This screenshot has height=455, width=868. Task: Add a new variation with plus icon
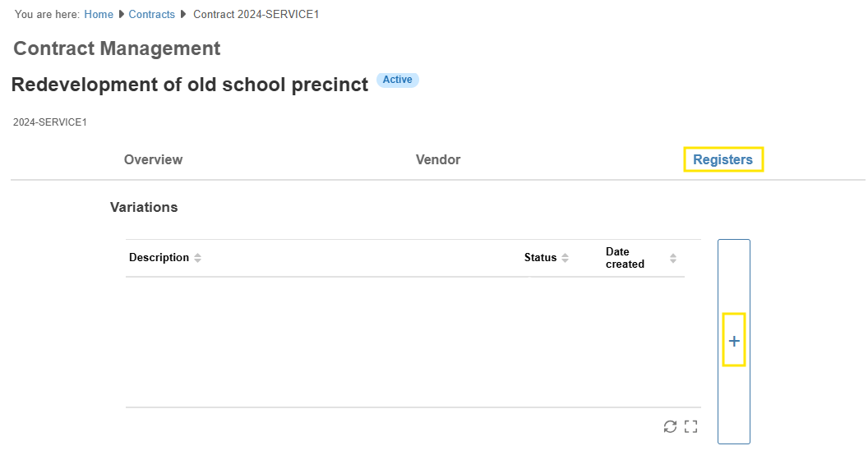coord(734,341)
